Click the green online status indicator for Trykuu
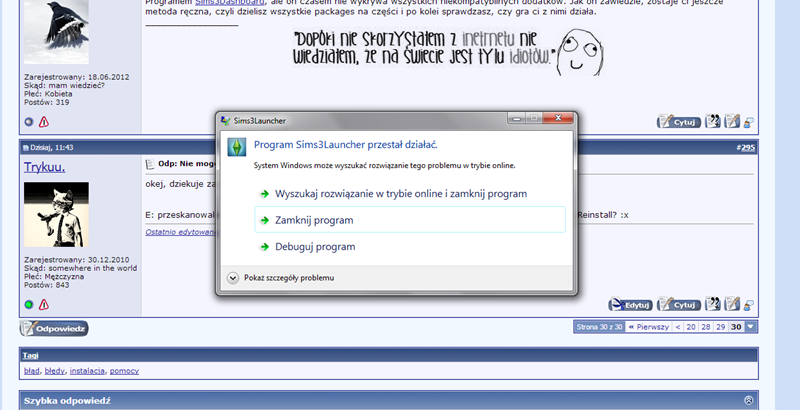 tap(29, 304)
